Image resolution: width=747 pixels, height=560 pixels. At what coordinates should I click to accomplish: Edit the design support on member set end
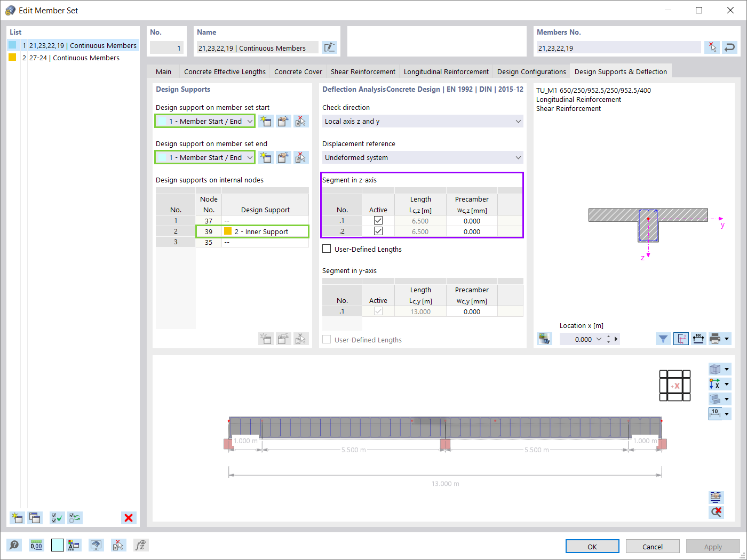(x=283, y=157)
